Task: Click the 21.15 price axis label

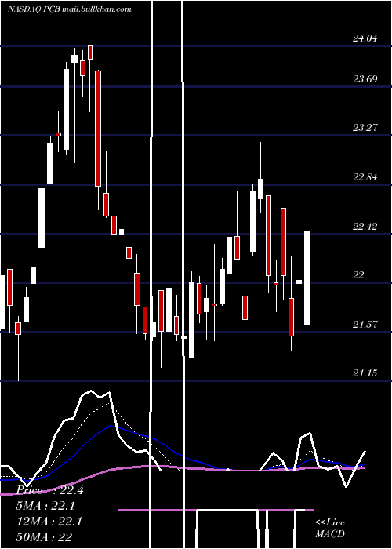Action: click(365, 373)
